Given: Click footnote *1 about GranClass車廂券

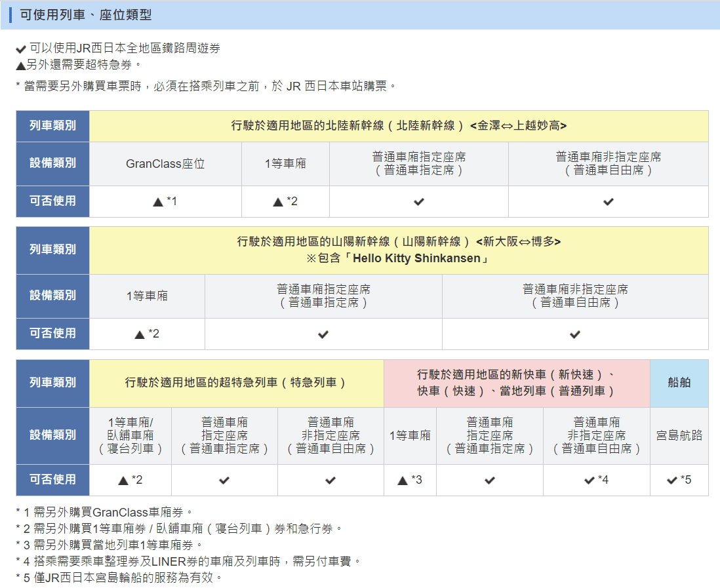Looking at the screenshot, I should coord(104,512).
